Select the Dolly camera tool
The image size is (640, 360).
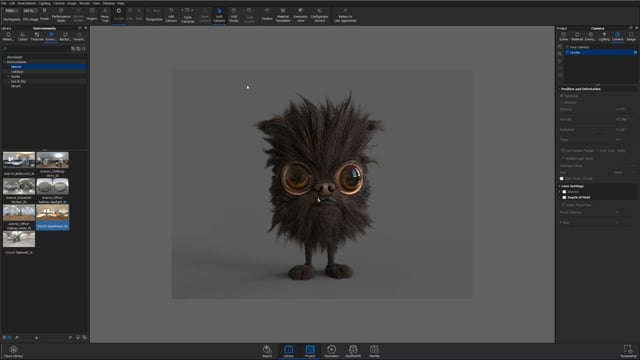(x=139, y=14)
